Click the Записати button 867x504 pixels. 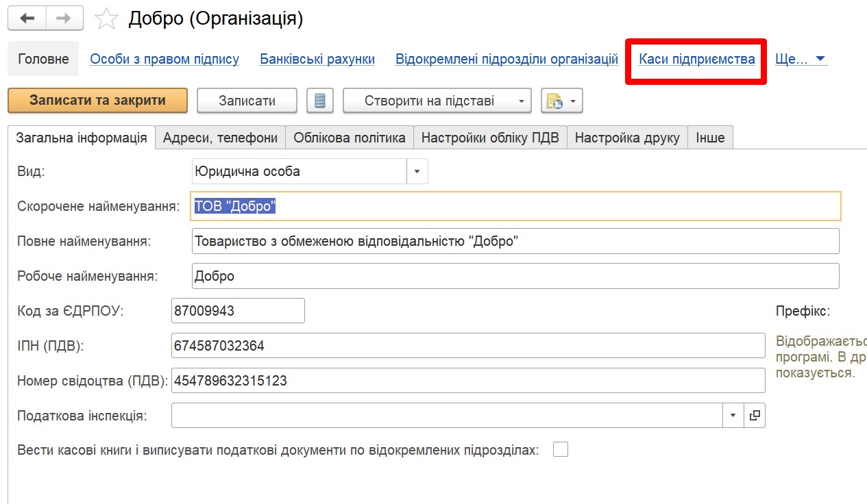pyautogui.click(x=247, y=101)
